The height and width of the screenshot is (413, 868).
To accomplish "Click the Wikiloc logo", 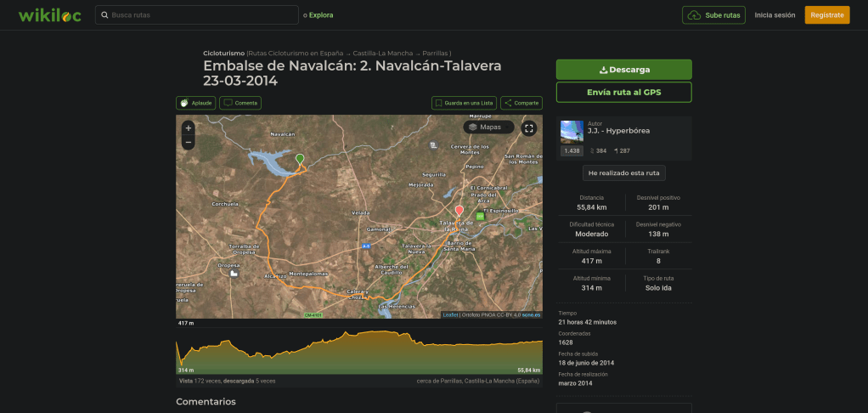I will tap(49, 15).
